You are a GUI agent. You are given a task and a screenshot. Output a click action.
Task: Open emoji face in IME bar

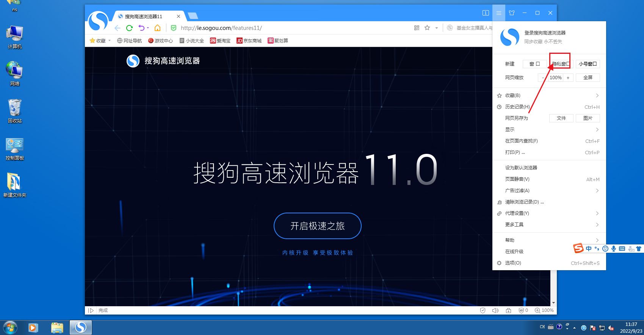coord(605,249)
